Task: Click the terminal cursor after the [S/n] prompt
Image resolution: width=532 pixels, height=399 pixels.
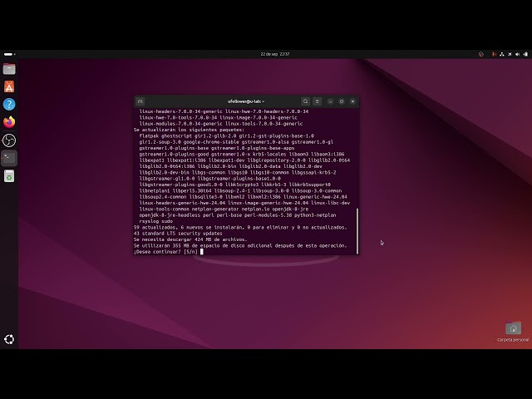Action: [x=201, y=252]
